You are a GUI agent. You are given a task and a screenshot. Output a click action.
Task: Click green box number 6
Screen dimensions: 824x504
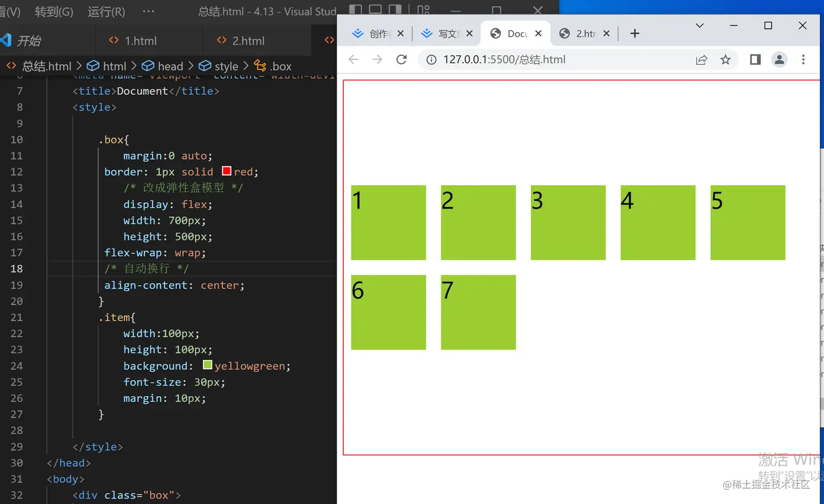point(389,312)
